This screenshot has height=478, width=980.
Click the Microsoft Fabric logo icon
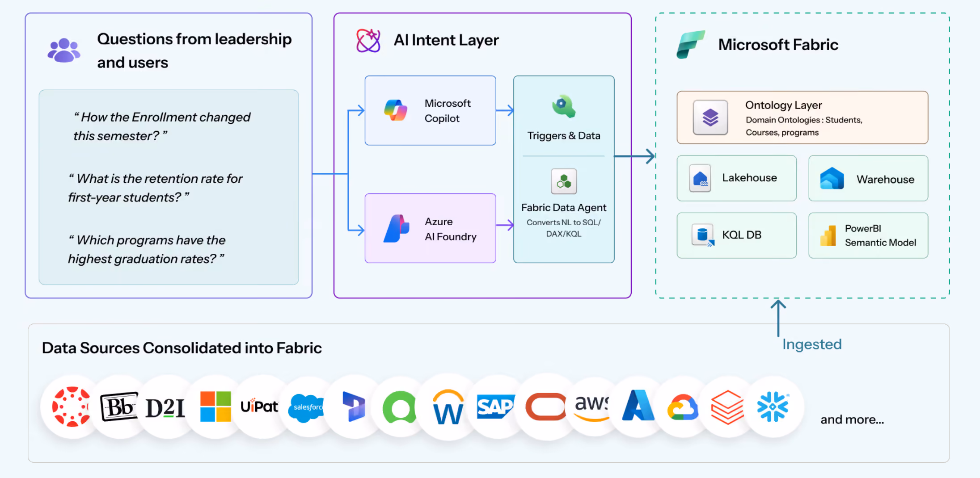click(x=690, y=44)
